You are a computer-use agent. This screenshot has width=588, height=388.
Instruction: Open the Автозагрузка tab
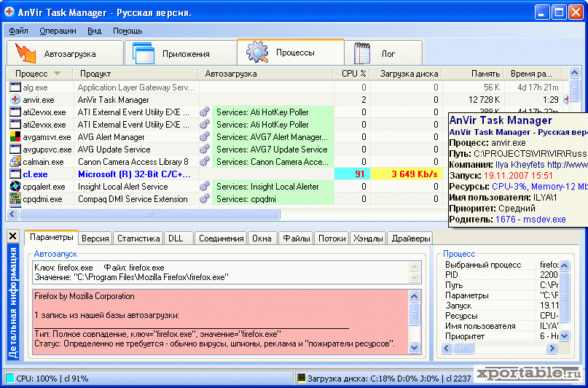(x=66, y=53)
